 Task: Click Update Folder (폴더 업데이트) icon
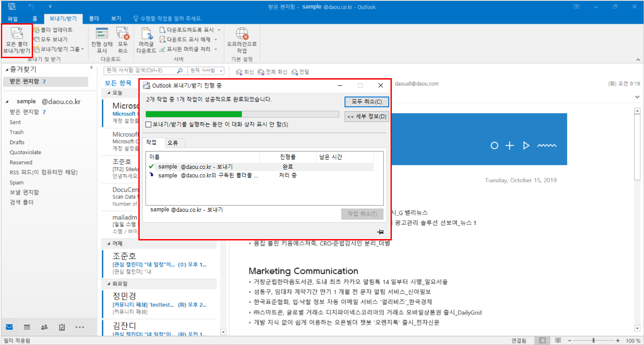[x=37, y=30]
